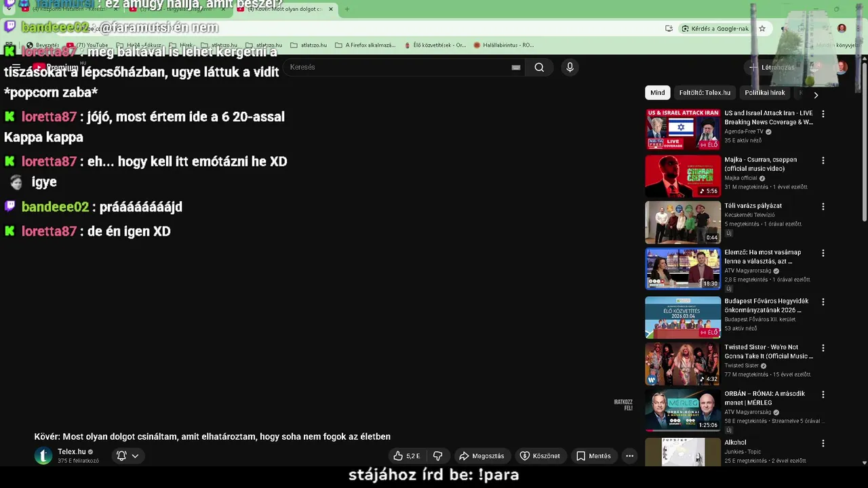Open the Telex.hu channel name link
The width and height of the screenshot is (868, 488).
pyautogui.click(x=71, y=451)
